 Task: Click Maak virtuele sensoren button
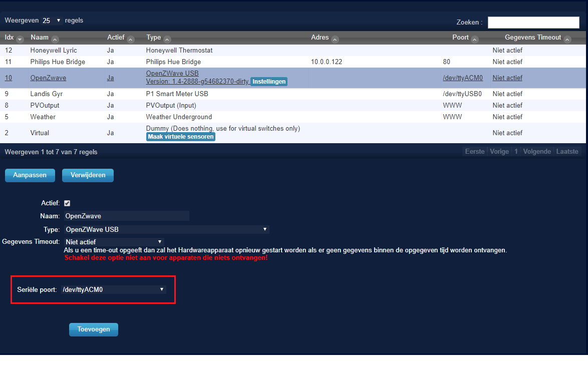click(181, 137)
